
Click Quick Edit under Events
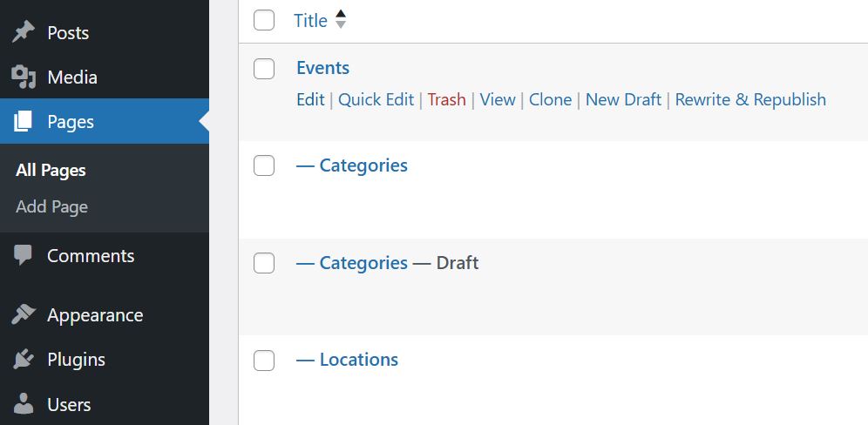[x=376, y=99]
